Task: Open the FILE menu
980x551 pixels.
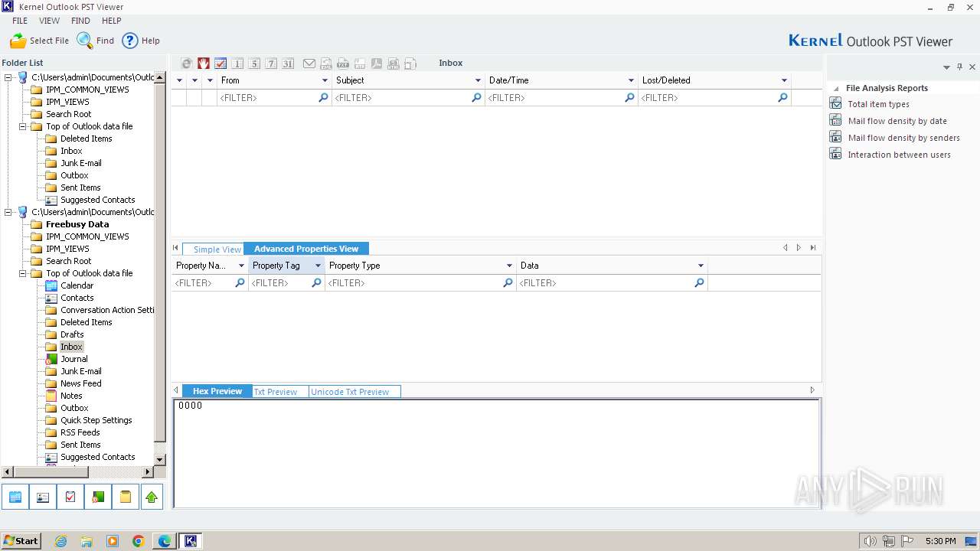Action: pyautogui.click(x=20, y=21)
